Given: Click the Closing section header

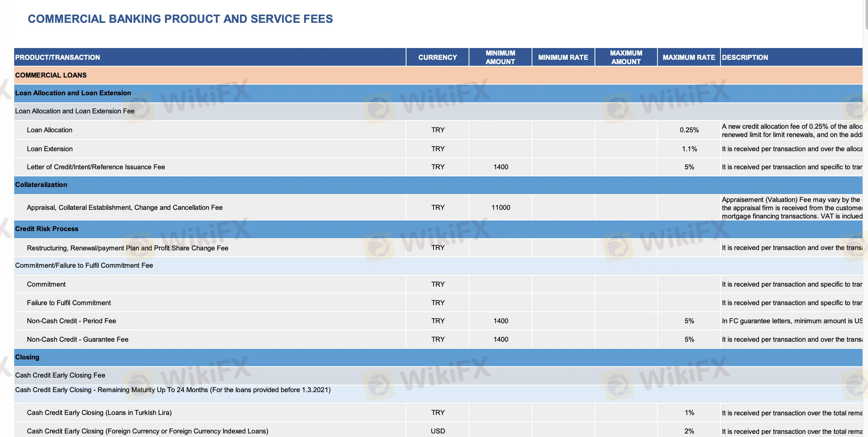Looking at the screenshot, I should (x=27, y=357).
